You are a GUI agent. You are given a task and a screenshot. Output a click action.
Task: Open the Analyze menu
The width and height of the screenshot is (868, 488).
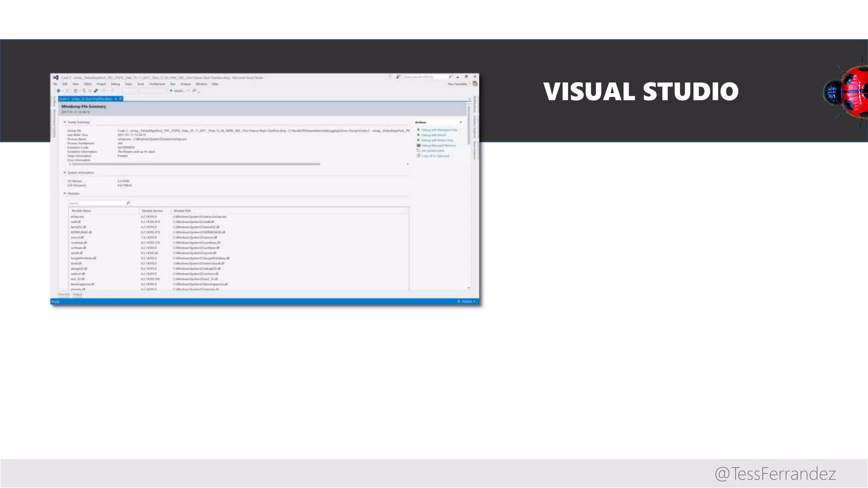186,84
